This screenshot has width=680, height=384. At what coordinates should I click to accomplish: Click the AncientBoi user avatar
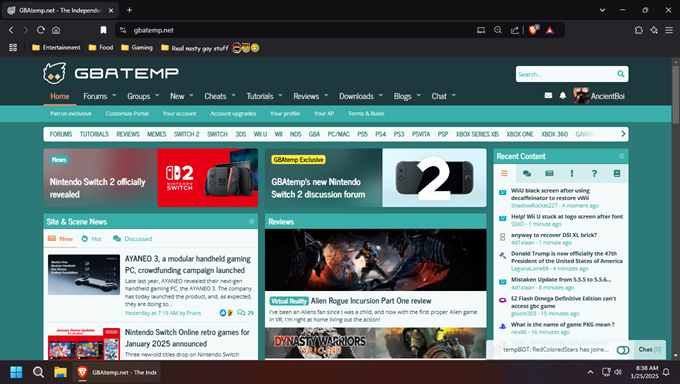click(x=581, y=95)
